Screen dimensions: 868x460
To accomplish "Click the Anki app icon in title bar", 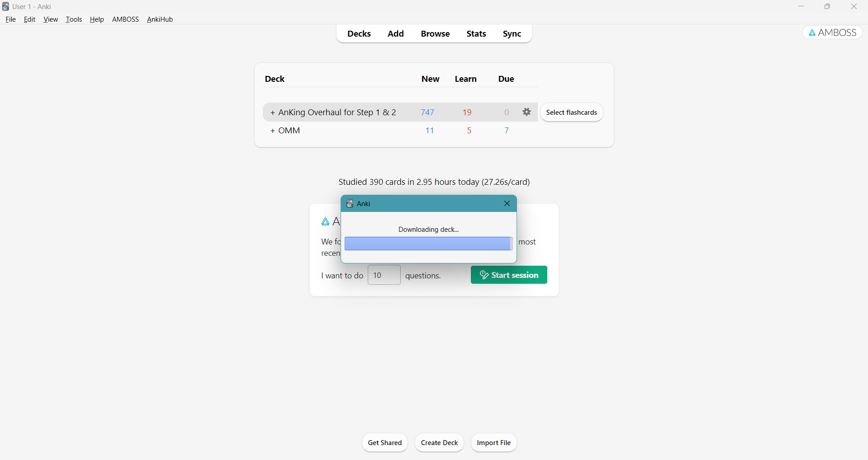I will click(x=6, y=6).
